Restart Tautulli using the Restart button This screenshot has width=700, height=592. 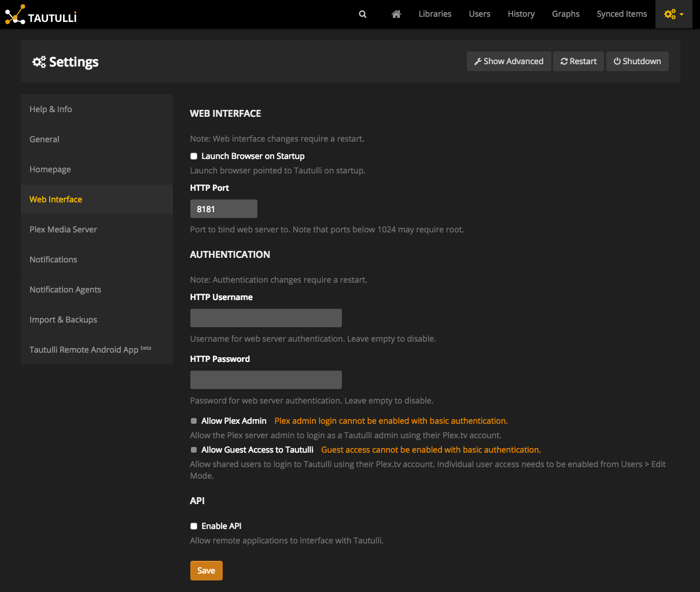click(579, 61)
